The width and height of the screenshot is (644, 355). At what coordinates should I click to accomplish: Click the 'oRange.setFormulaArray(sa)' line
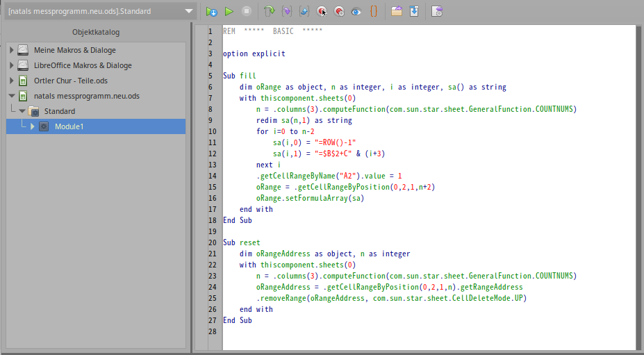pos(310,198)
